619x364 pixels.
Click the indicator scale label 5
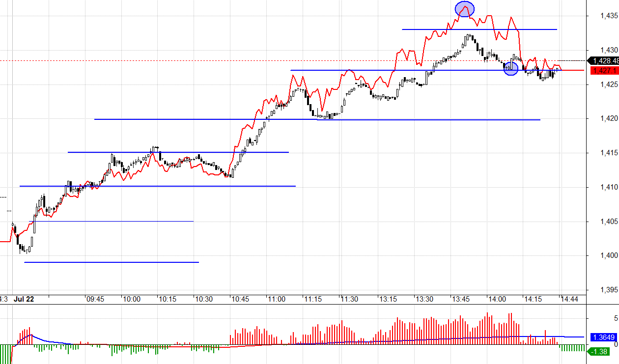616,318
